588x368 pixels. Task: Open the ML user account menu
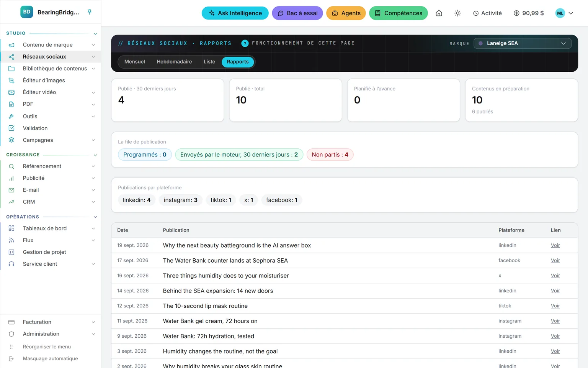tap(565, 13)
